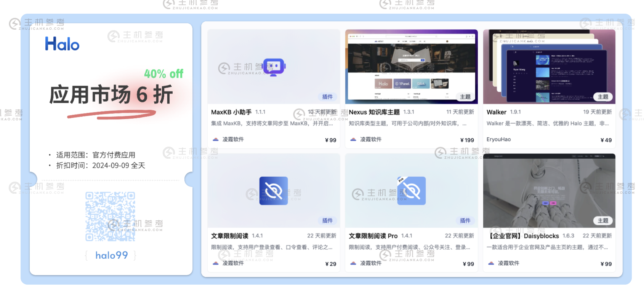Click version 1.9.1 beside Walker
The height and width of the screenshot is (293, 644).
pos(516,112)
